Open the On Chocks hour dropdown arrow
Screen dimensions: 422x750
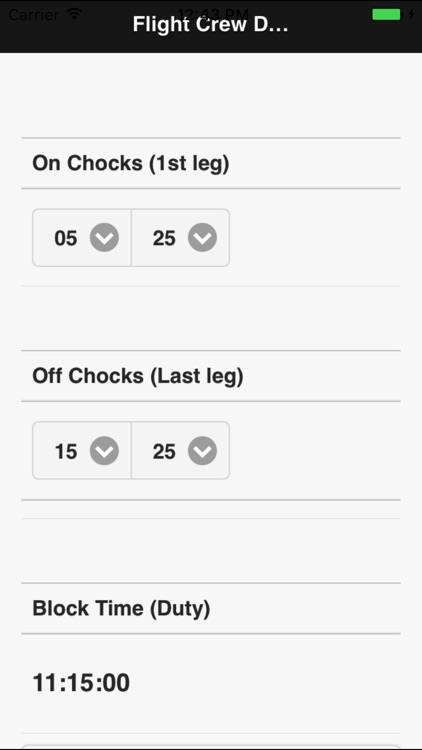[104, 237]
